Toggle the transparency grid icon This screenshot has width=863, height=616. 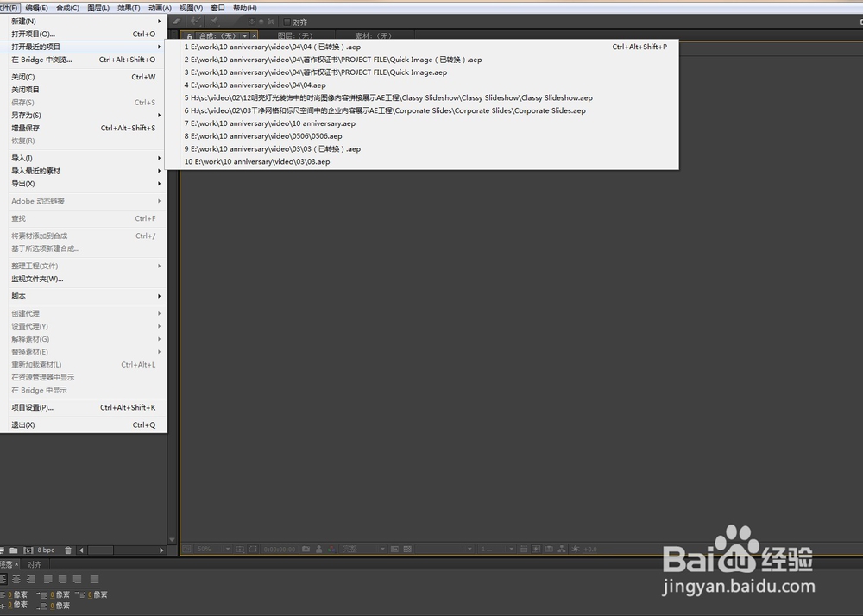[x=407, y=549]
